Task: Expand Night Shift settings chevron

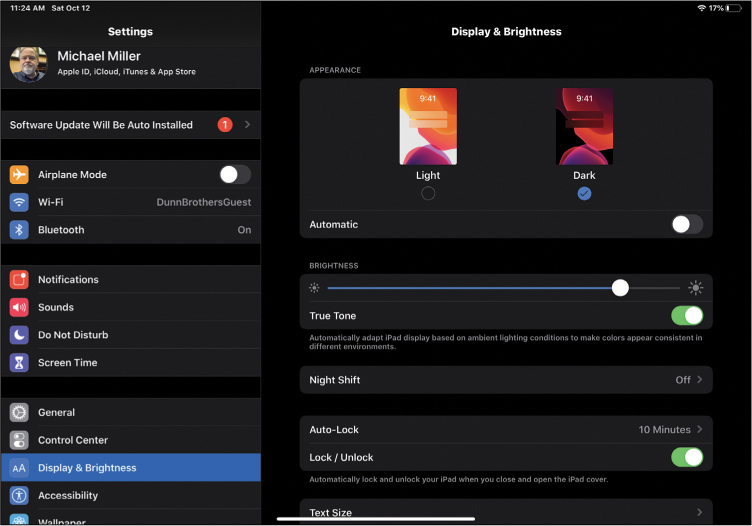Action: click(x=699, y=380)
